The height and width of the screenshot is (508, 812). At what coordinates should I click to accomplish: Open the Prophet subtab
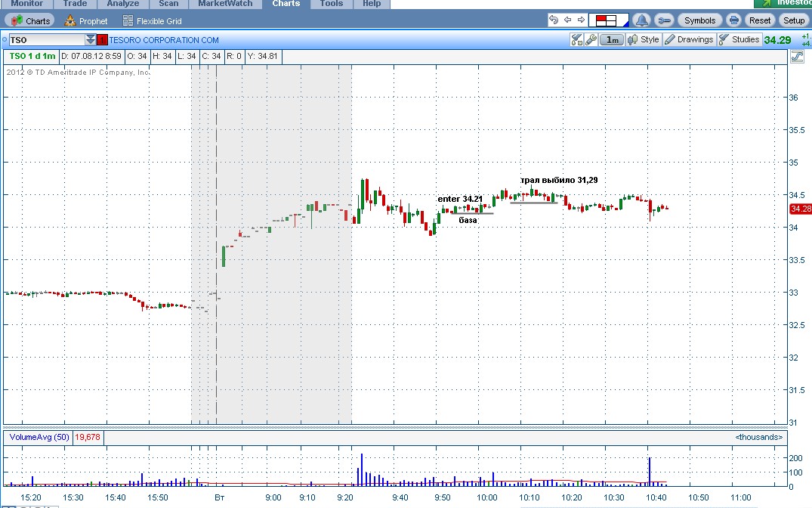(86, 20)
